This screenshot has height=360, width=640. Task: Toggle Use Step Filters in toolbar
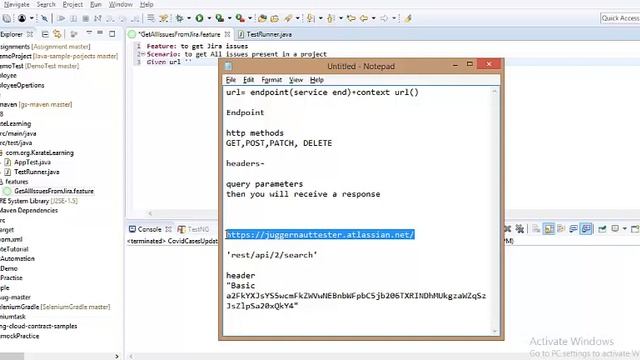click(x=164, y=18)
